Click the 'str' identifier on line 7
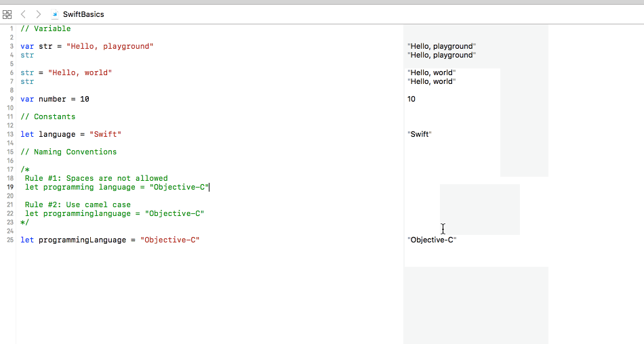 (x=27, y=81)
